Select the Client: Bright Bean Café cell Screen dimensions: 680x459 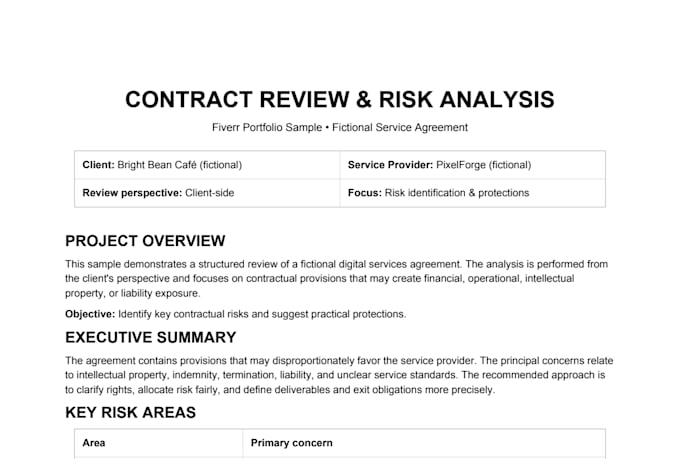click(x=207, y=165)
